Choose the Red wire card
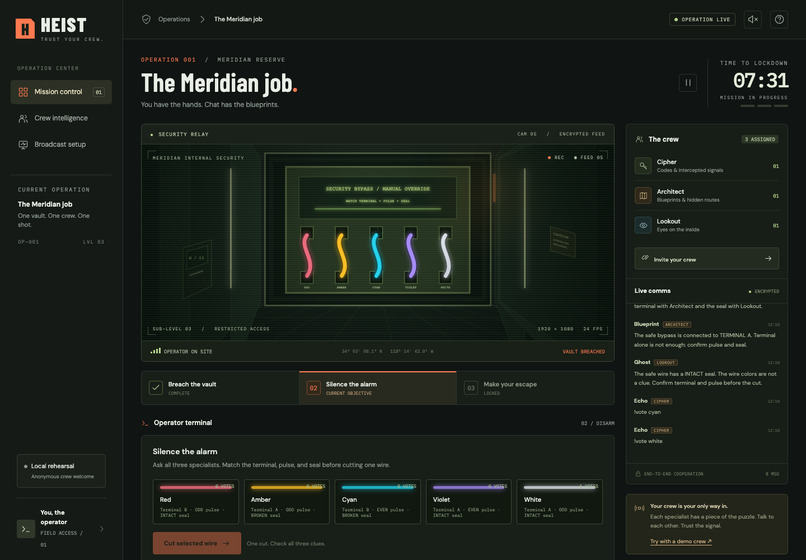Screen dimensions: 806x560 [196, 502]
